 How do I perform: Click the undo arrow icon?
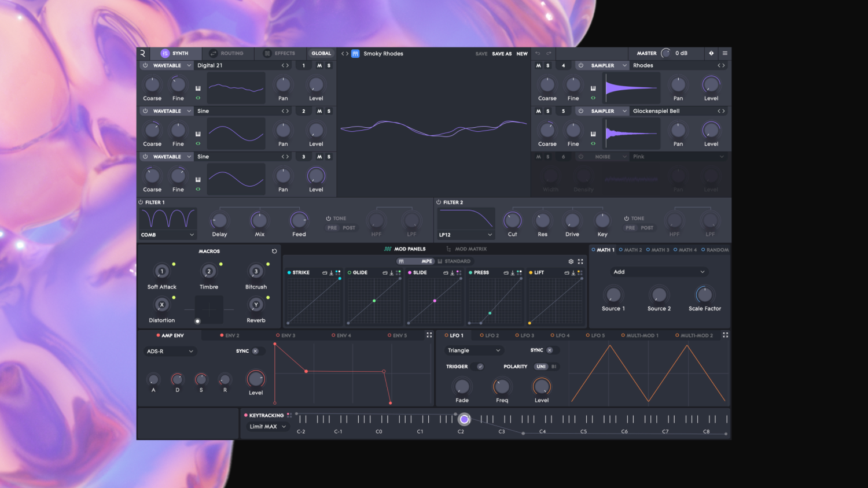click(538, 53)
